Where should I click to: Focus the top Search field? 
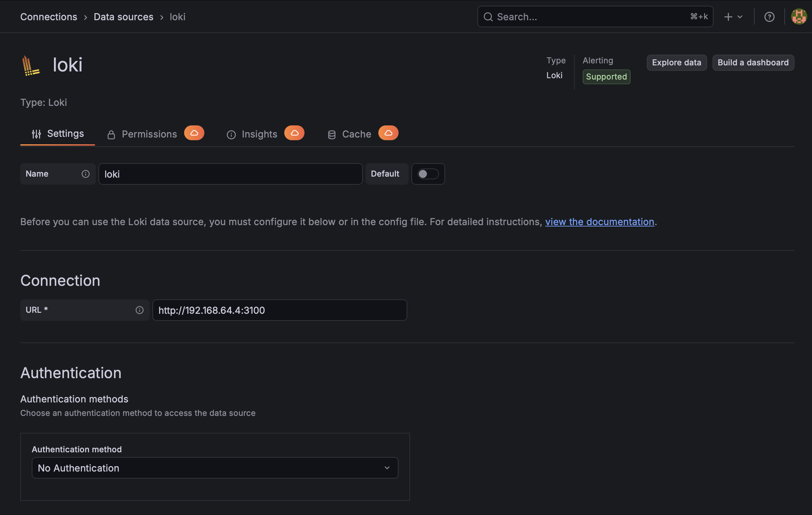tap(595, 17)
